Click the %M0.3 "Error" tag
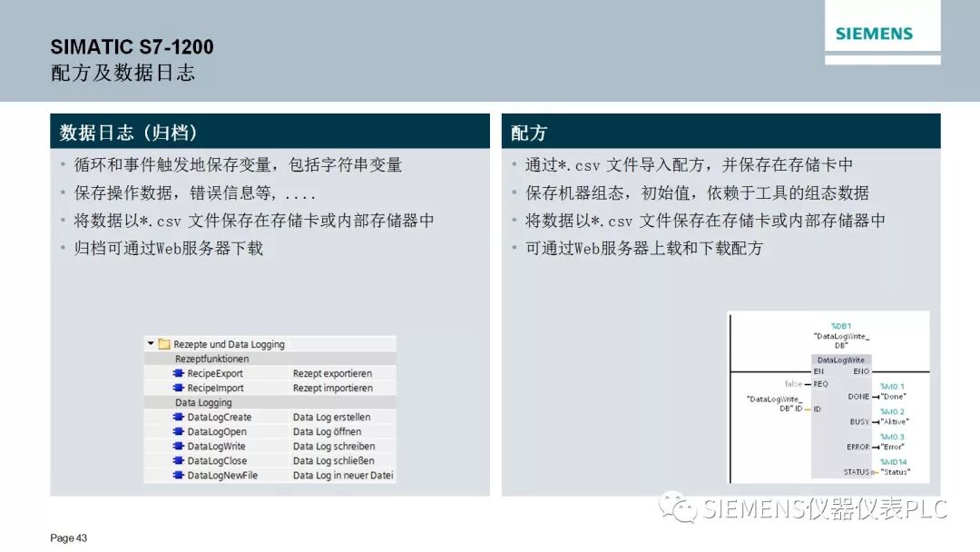The width and height of the screenshot is (980, 552). [x=893, y=442]
